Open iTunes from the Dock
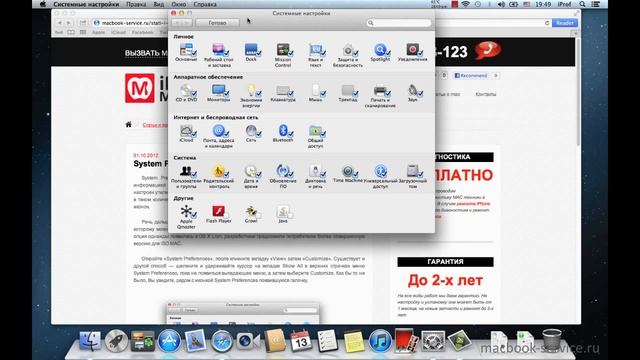This screenshot has height=360, width=640. click(x=380, y=341)
